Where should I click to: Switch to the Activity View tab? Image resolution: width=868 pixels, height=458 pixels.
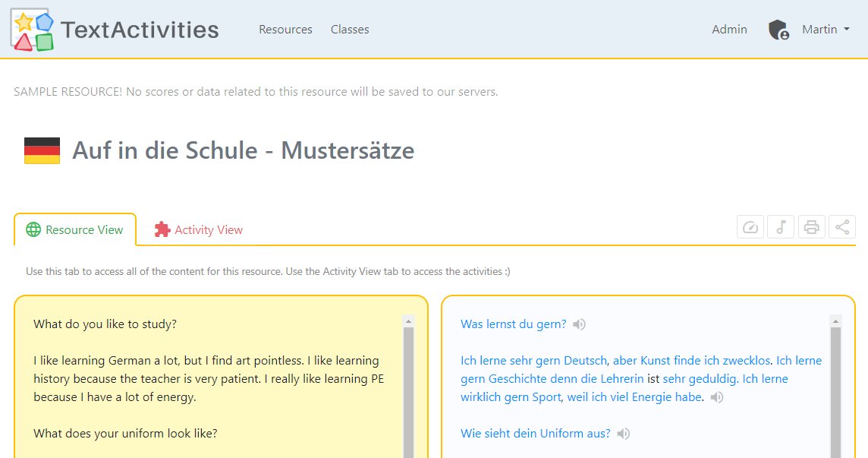(x=199, y=229)
